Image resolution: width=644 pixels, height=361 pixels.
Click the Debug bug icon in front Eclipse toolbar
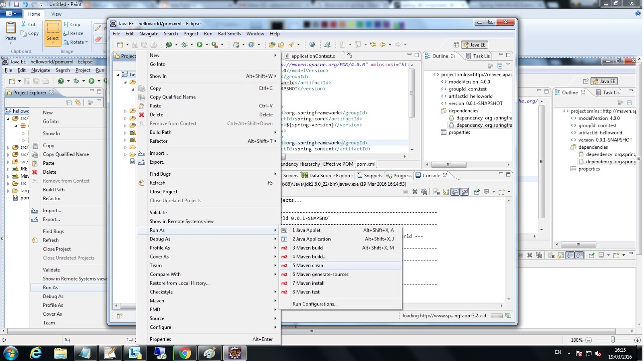(x=184, y=45)
